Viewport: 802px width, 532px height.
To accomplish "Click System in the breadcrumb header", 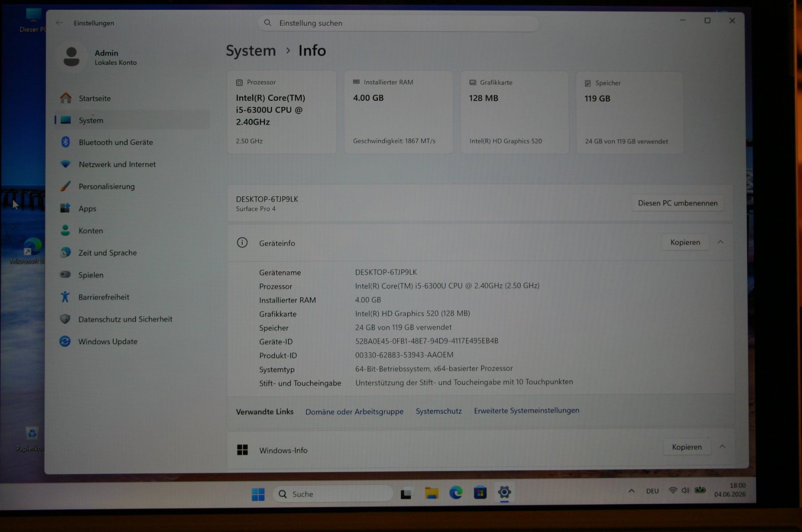I will click(251, 51).
